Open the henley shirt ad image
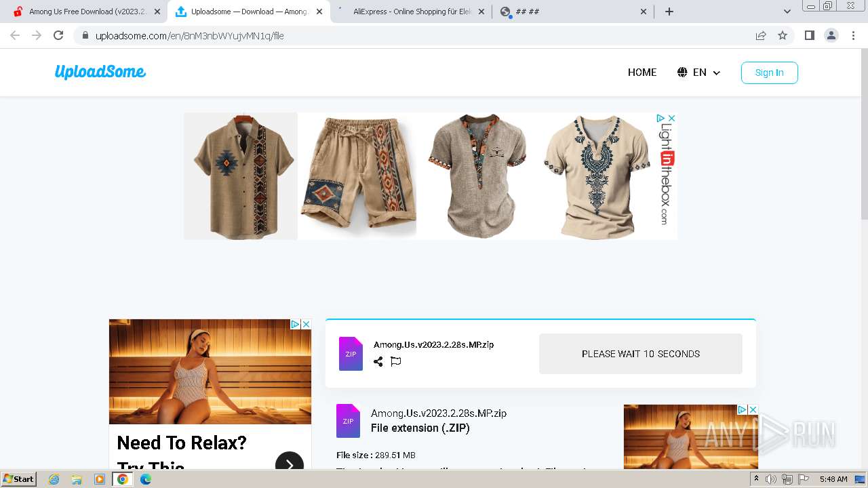This screenshot has width=868, height=488. [x=479, y=176]
